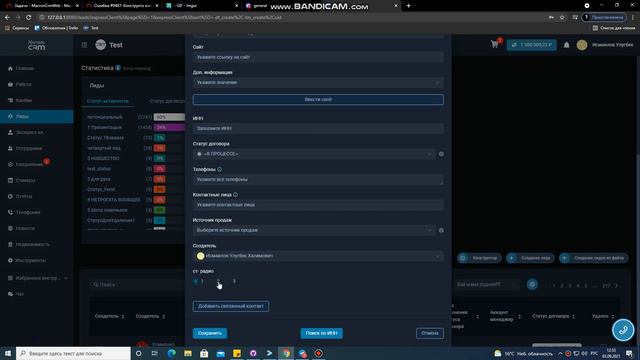The width and height of the screenshot is (640, 360).
Task: Switch to Статус договора statistics tab
Action: pos(167,101)
